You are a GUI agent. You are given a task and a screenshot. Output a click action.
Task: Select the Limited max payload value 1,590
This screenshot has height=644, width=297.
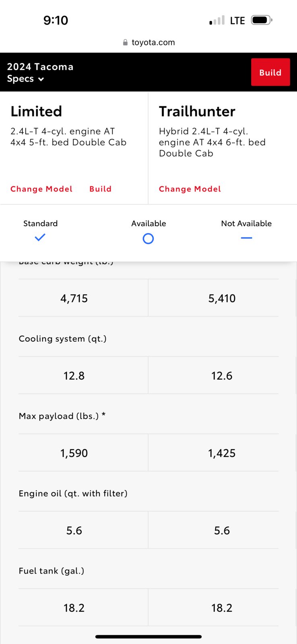point(74,453)
